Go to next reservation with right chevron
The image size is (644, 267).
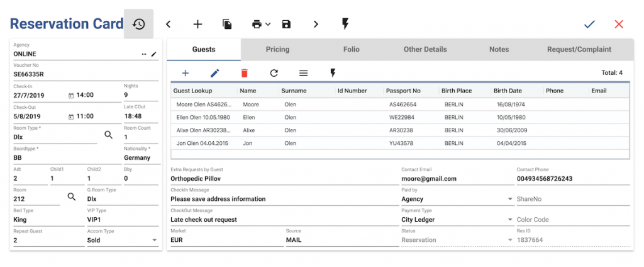pyautogui.click(x=316, y=25)
